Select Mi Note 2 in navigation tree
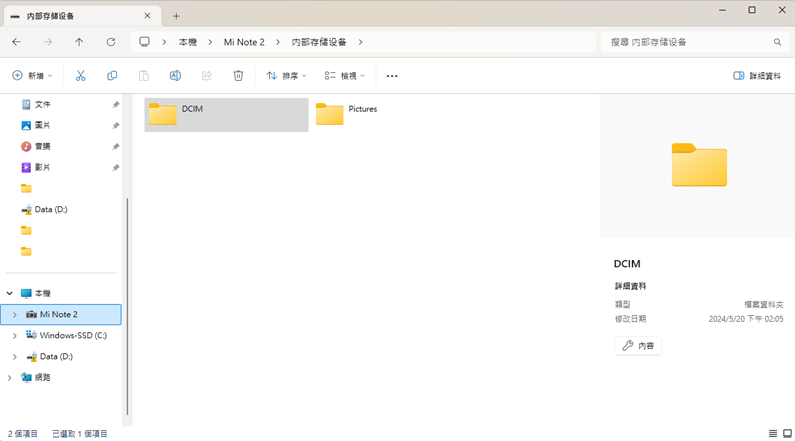The height and width of the screenshot is (441, 795). [61, 314]
